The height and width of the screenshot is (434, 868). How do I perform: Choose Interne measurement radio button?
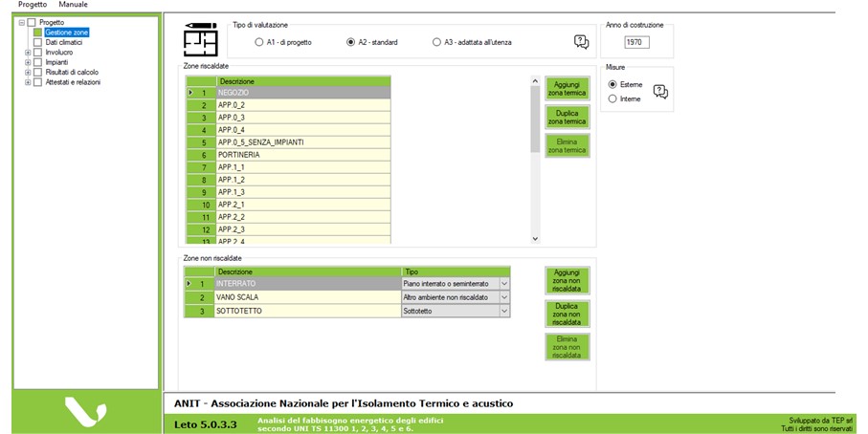pos(612,98)
